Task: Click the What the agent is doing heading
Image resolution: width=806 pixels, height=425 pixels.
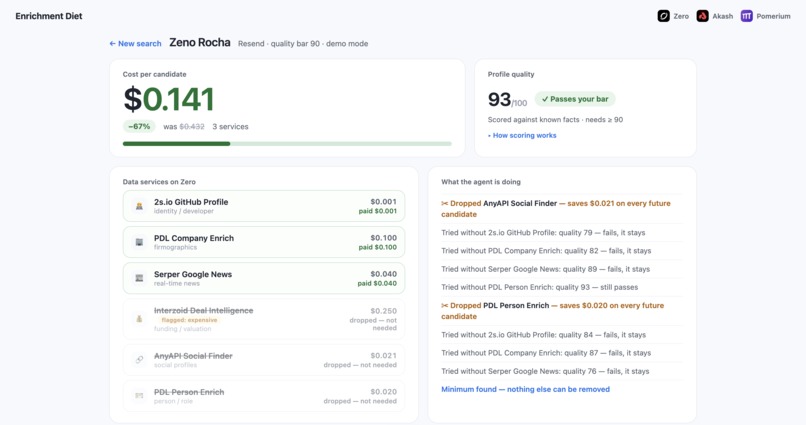Action: coord(481,182)
